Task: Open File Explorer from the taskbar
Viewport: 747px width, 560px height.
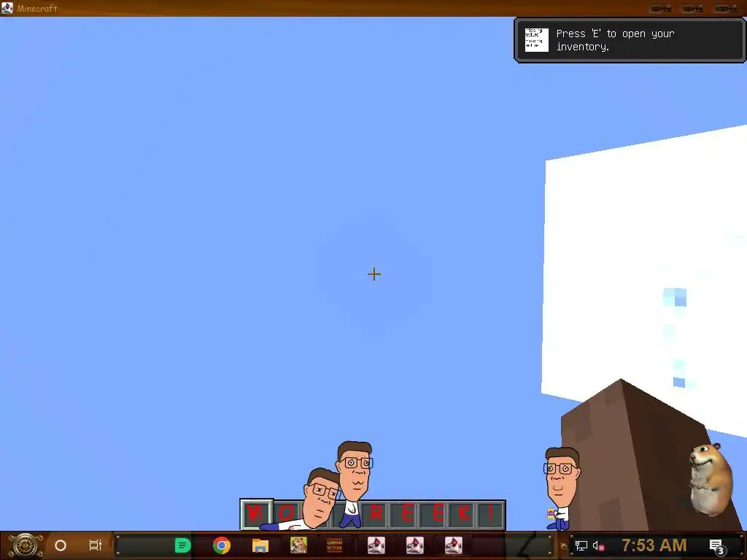Action: click(260, 545)
